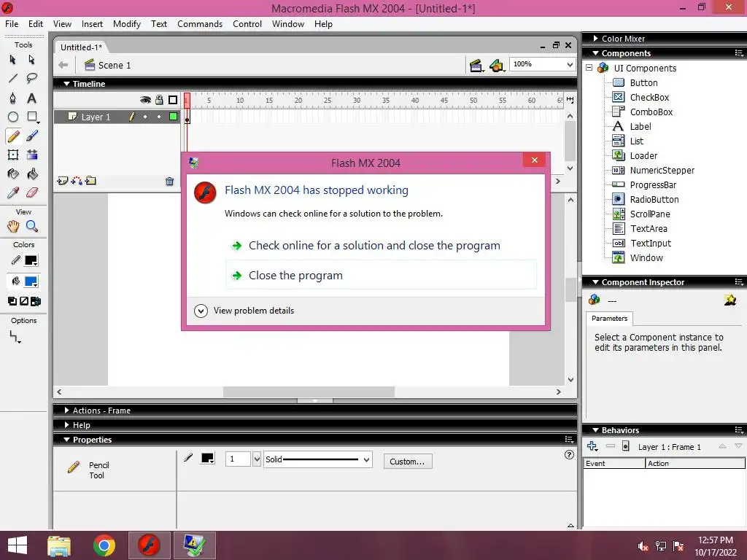Open the Commands menu
Screen dimensions: 747x560
200,24
